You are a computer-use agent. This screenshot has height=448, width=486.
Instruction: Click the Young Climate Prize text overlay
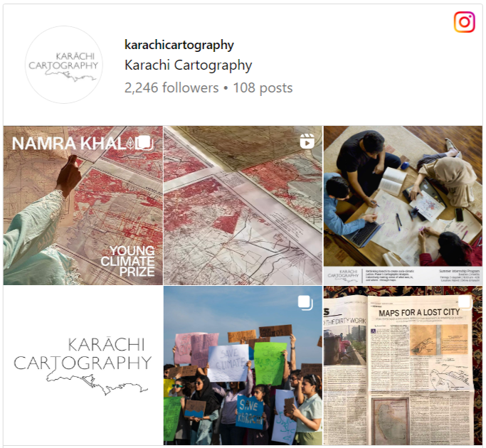pyautogui.click(x=127, y=261)
